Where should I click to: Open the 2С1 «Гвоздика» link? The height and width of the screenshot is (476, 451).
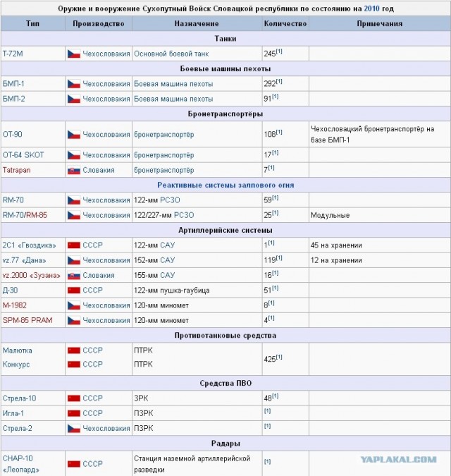point(30,245)
